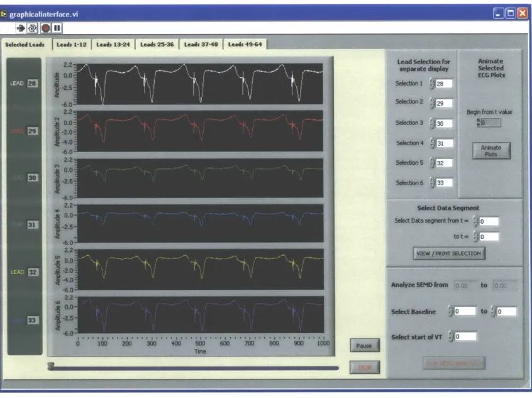Click the green Amplitude 3 ECG plot
Image resolution: width=532 pixels, height=398 pixels.
pyautogui.click(x=200, y=178)
